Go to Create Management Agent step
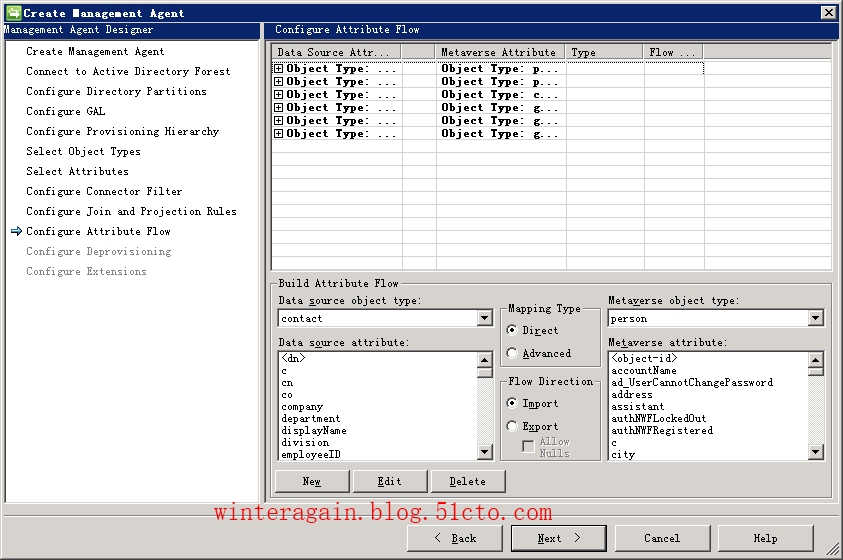Screen dimensions: 843x560 tap(95, 52)
